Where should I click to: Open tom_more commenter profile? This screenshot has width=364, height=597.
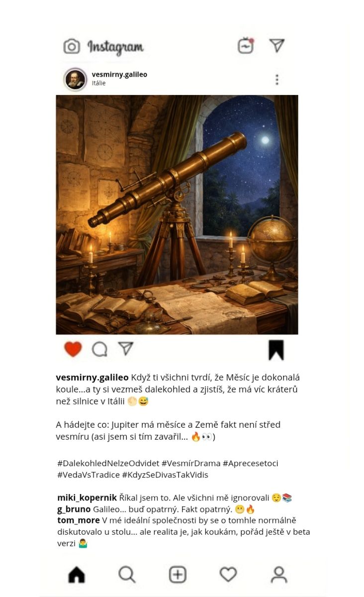click(79, 520)
